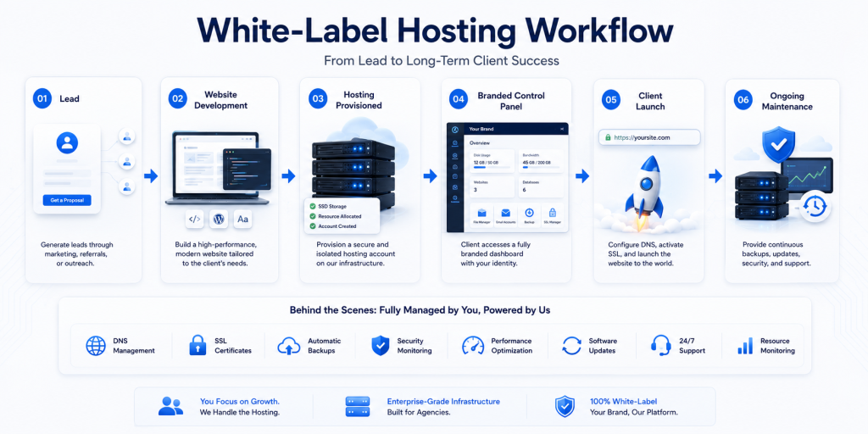The image size is (868, 434).
Task: Click the backup clock icon by the servers
Action: [x=815, y=206]
